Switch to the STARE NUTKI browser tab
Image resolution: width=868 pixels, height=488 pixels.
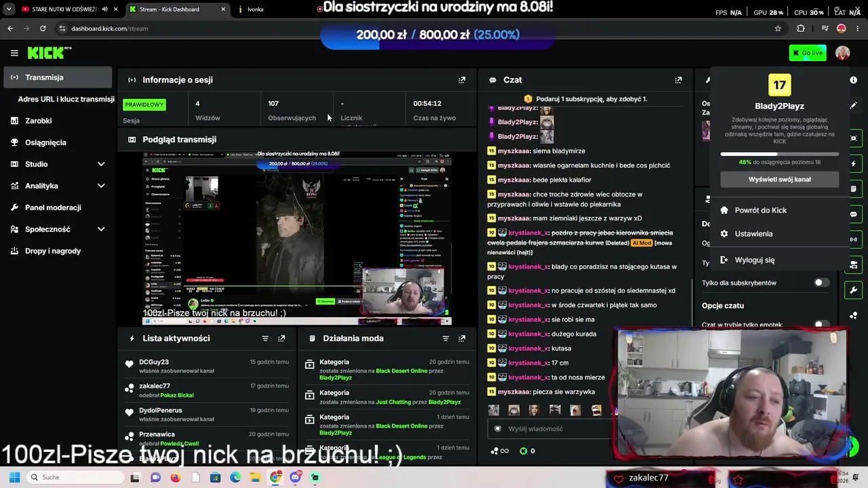pyautogui.click(x=65, y=9)
